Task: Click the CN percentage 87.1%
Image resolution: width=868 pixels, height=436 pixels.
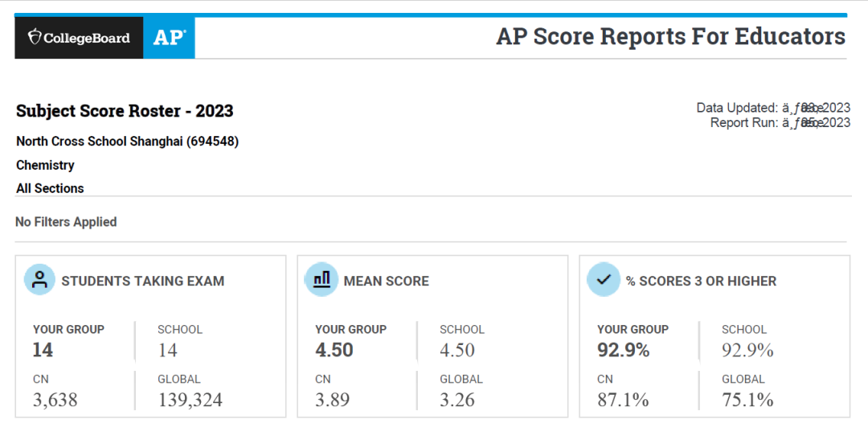Action: (623, 400)
